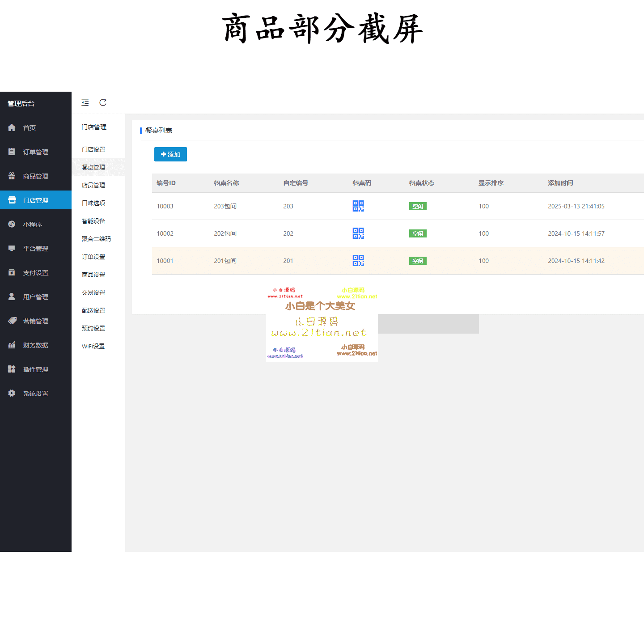Toggle 空闲 status of table 10003
Image resolution: width=644 pixels, height=644 pixels.
tap(418, 206)
